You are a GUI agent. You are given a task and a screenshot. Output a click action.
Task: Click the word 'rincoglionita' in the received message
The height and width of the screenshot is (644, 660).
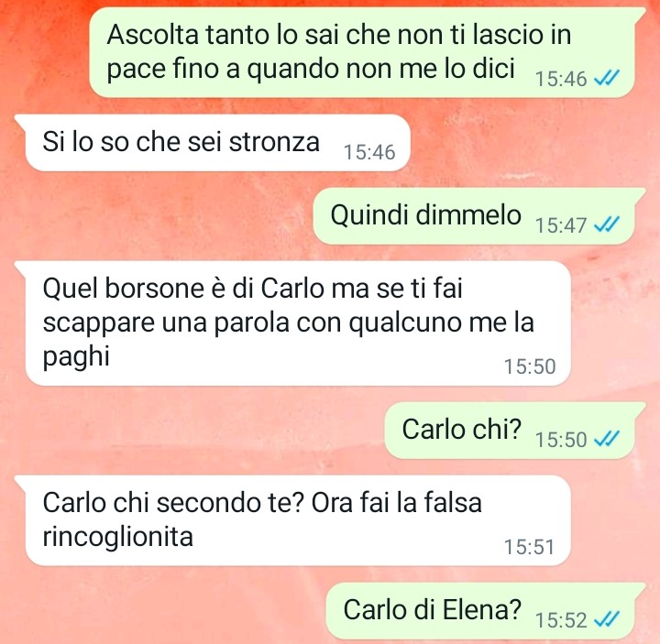pyautogui.click(x=118, y=537)
